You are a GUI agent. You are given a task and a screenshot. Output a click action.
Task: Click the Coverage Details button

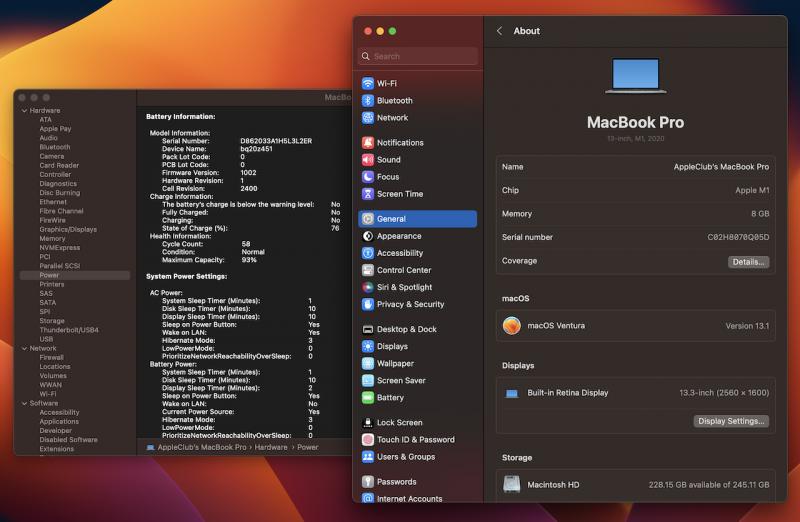tap(748, 262)
